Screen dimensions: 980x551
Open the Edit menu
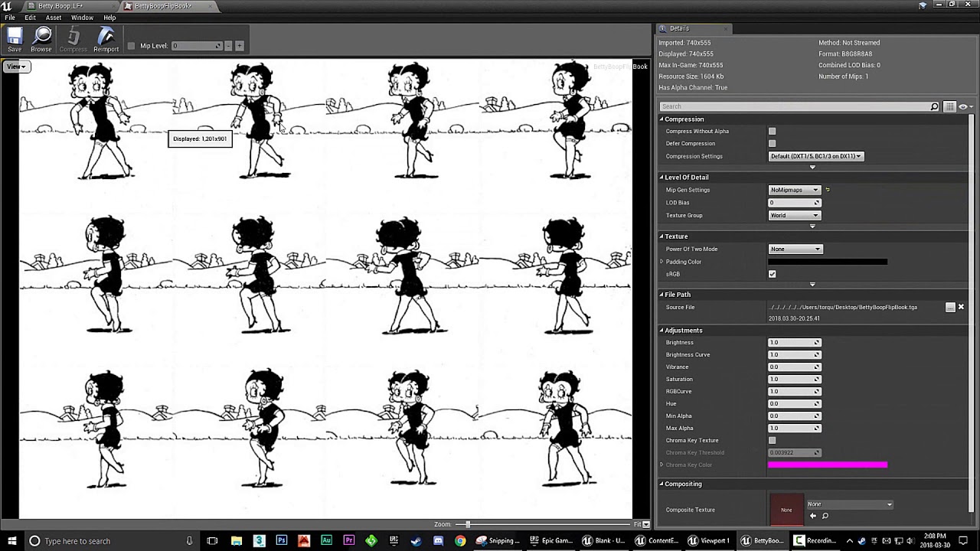click(30, 18)
